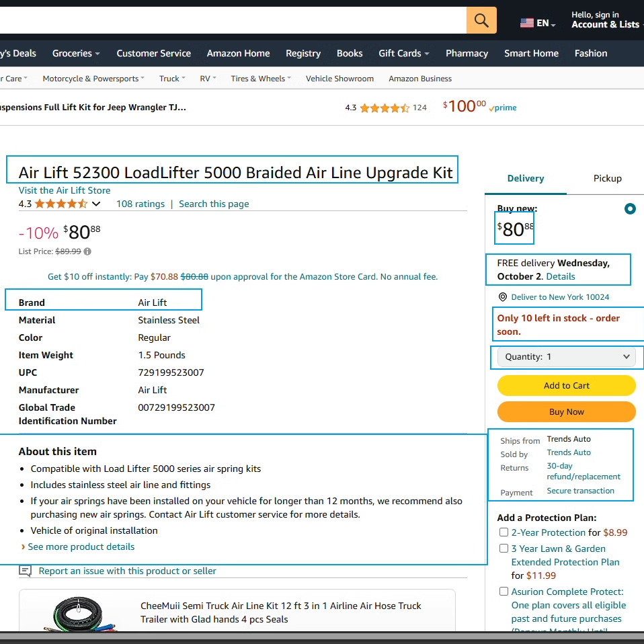Click the orange search magnifier button

(481, 20)
